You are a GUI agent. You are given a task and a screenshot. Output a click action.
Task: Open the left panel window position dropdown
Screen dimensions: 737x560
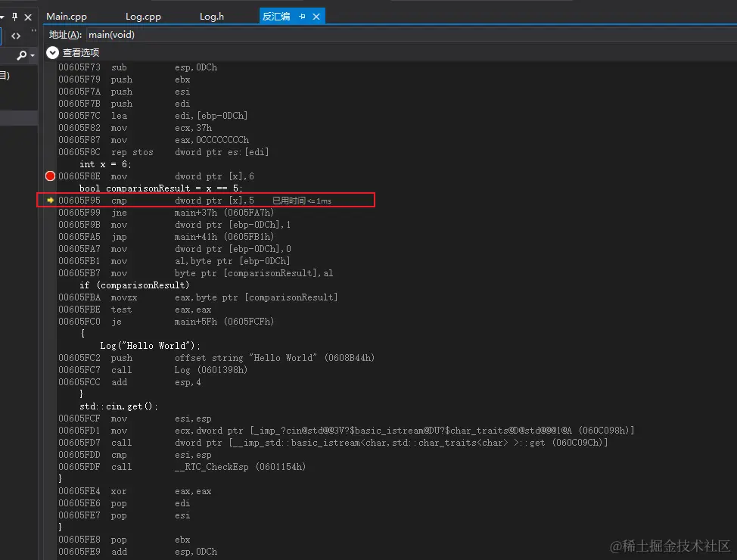tap(2, 17)
